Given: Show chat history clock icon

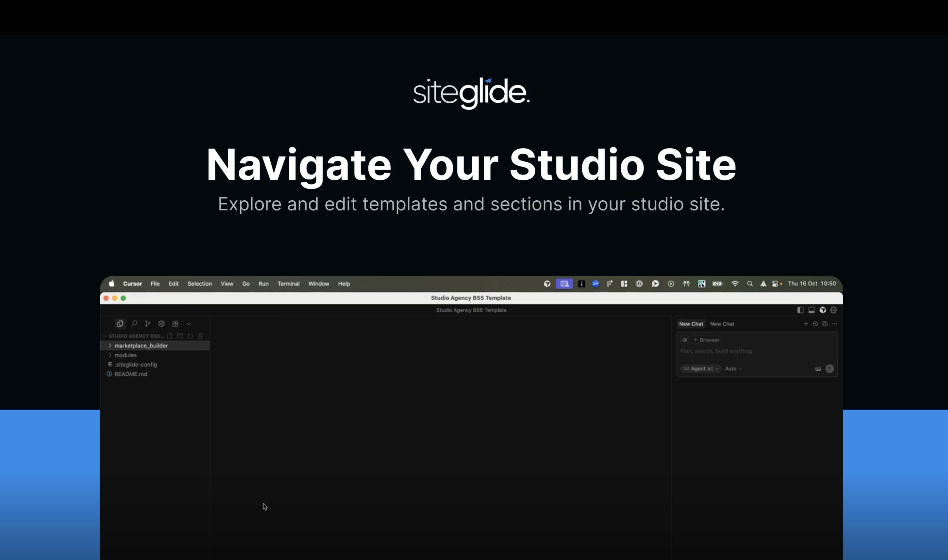Looking at the screenshot, I should click(x=815, y=324).
